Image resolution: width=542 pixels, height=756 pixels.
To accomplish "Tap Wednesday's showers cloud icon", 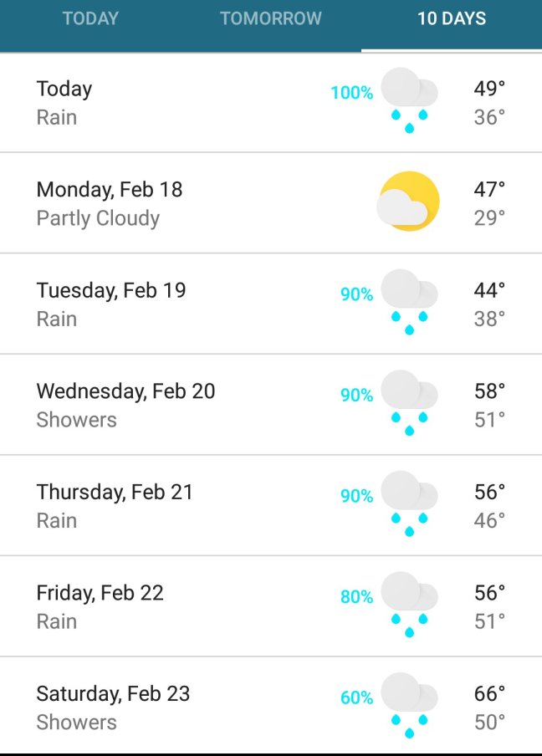I will click(409, 402).
